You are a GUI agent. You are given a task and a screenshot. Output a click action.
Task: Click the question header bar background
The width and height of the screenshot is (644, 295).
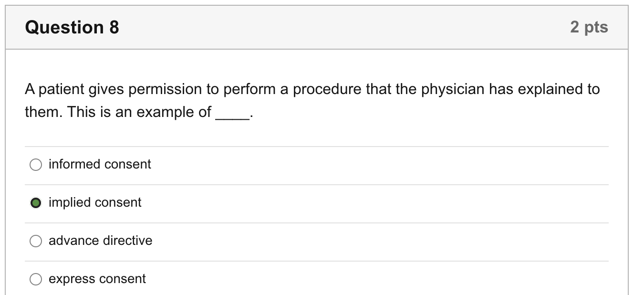point(334,27)
